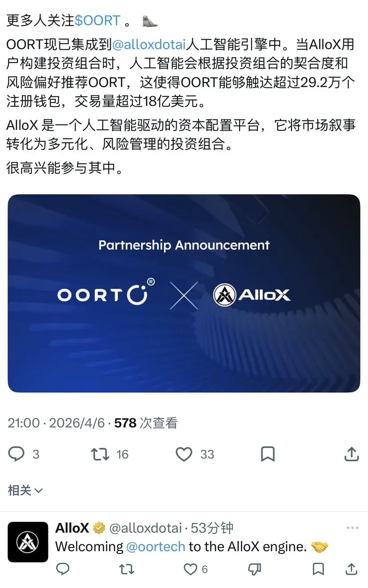Screen dimensions: 368x588
Task: Like the main post with 33 likes
Action: pyautogui.click(x=195, y=454)
